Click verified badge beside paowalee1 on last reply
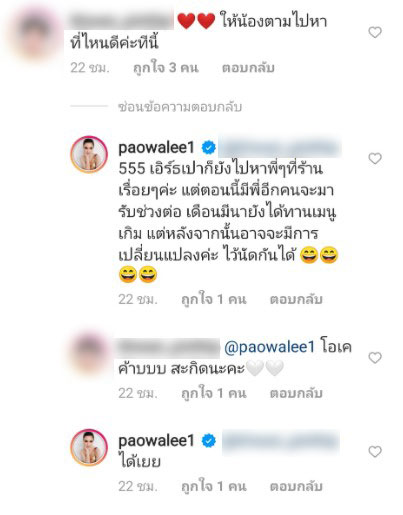Image resolution: width=403 pixels, height=515 pixels. 209,441
